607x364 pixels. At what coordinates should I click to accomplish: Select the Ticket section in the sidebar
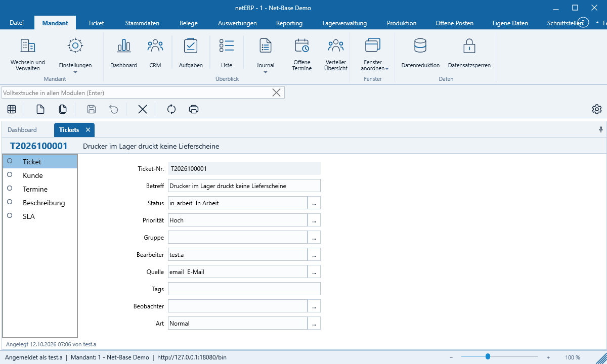coord(40,162)
